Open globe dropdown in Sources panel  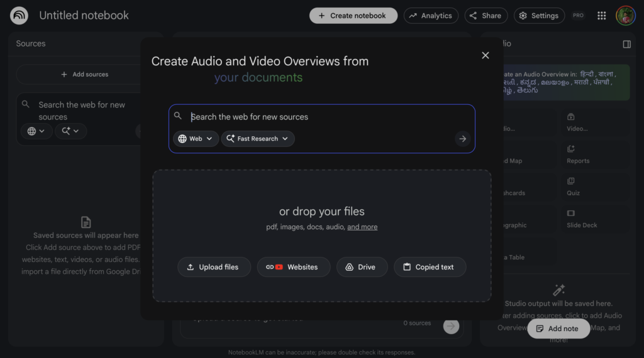tap(36, 131)
